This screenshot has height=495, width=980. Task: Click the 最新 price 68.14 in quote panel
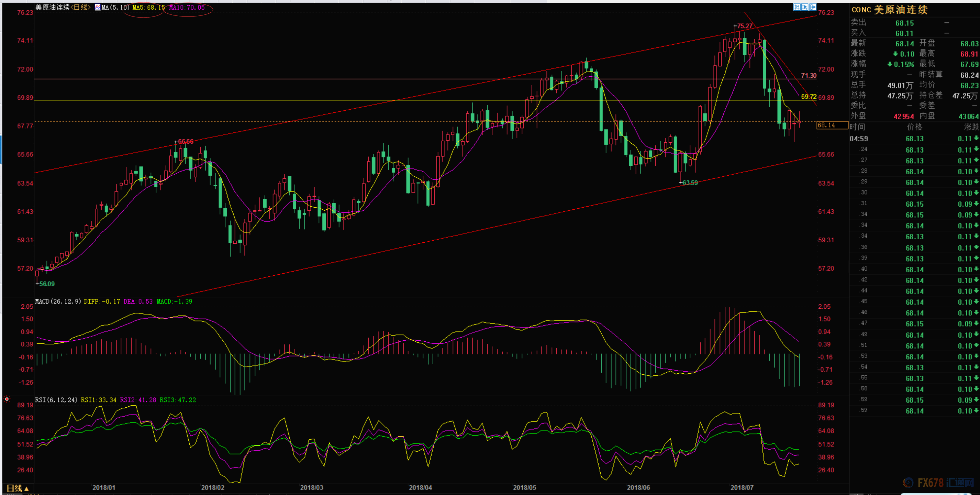pos(904,44)
